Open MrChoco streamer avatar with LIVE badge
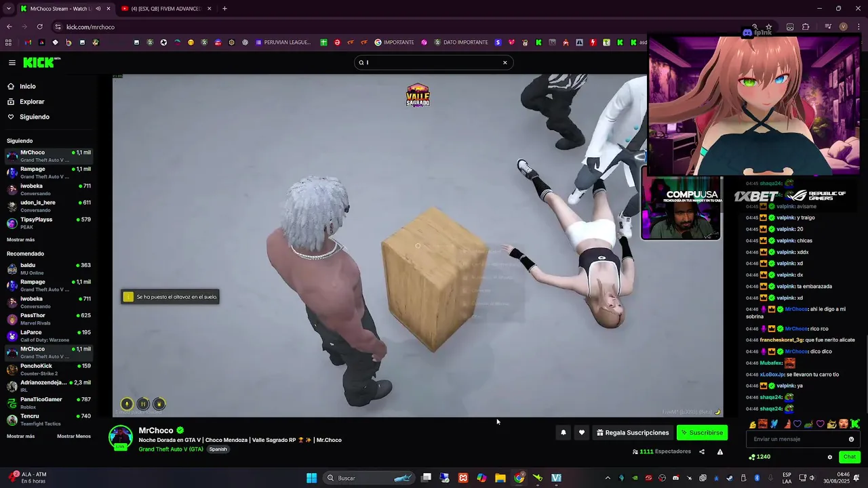This screenshot has width=868, height=488. [121, 438]
